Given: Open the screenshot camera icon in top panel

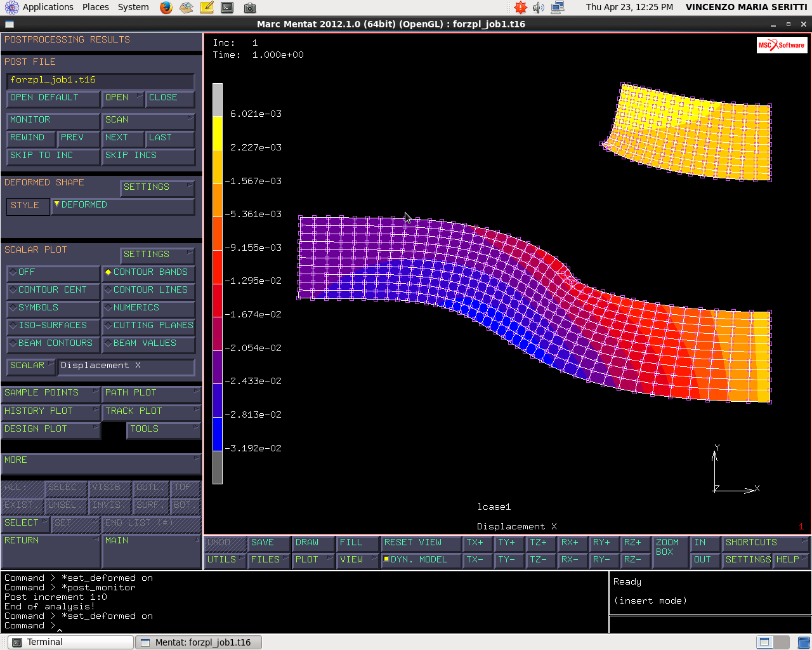Looking at the screenshot, I should coord(250,8).
